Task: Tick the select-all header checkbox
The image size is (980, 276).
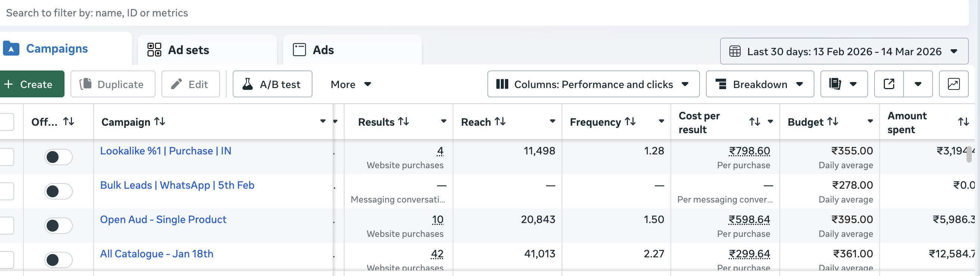Action: (x=6, y=122)
